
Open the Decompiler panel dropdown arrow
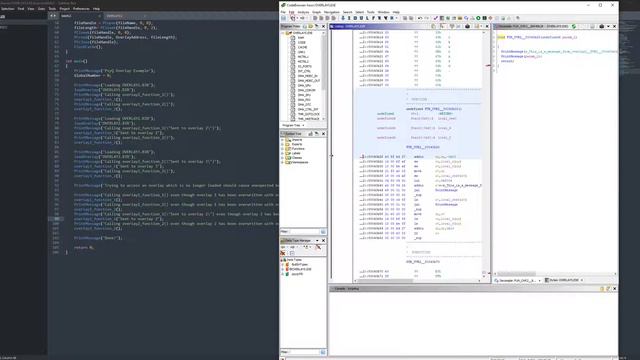coord(608,27)
